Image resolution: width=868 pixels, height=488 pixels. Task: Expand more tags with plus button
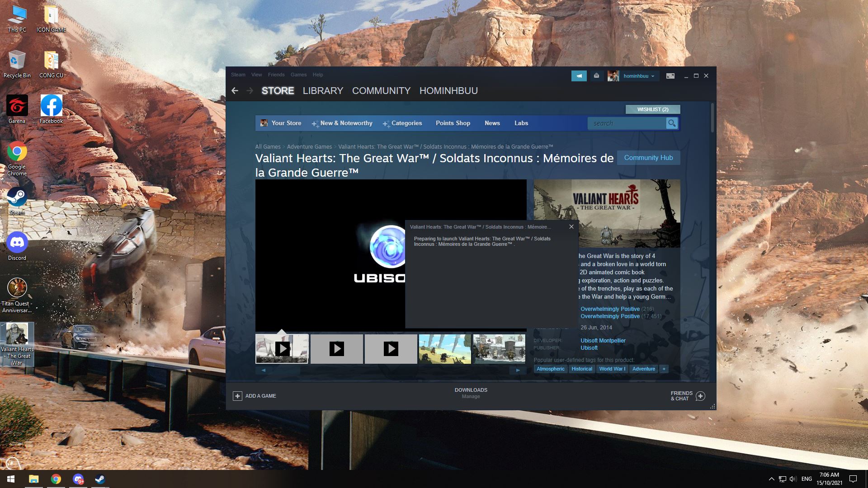click(664, 369)
